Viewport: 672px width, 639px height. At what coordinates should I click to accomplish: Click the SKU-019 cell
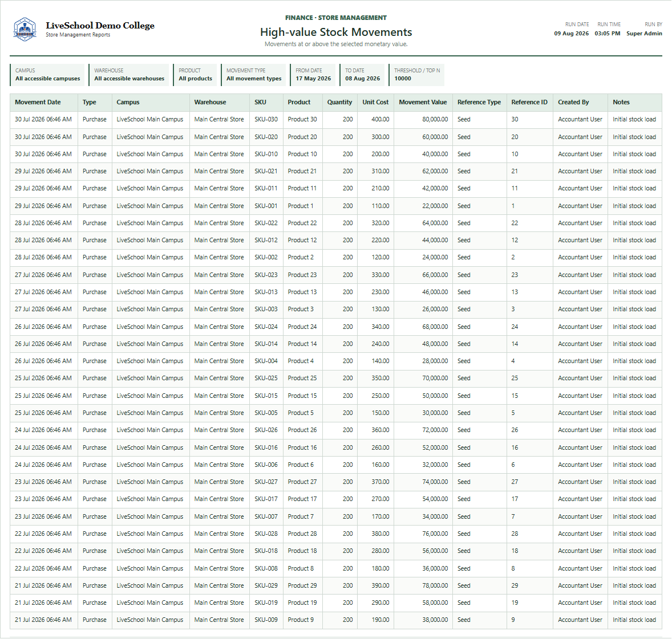pyautogui.click(x=266, y=603)
